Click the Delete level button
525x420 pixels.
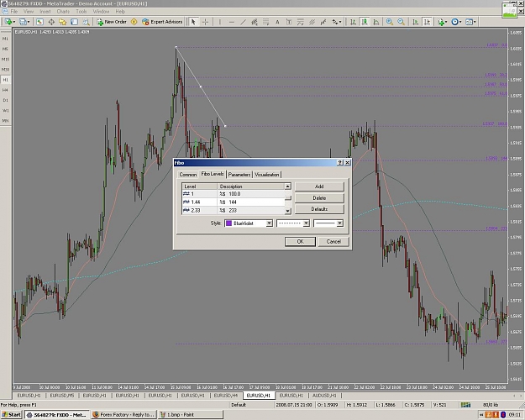[x=319, y=198]
